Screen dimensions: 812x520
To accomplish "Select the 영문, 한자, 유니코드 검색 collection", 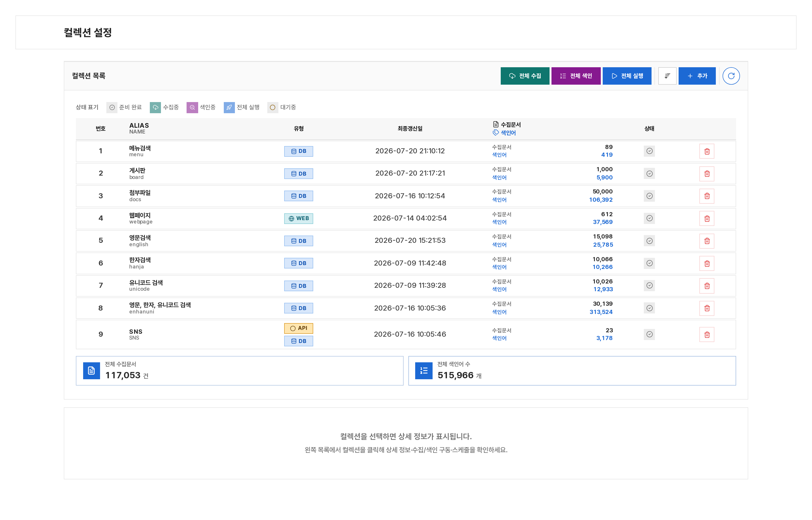I will pyautogui.click(x=160, y=305).
